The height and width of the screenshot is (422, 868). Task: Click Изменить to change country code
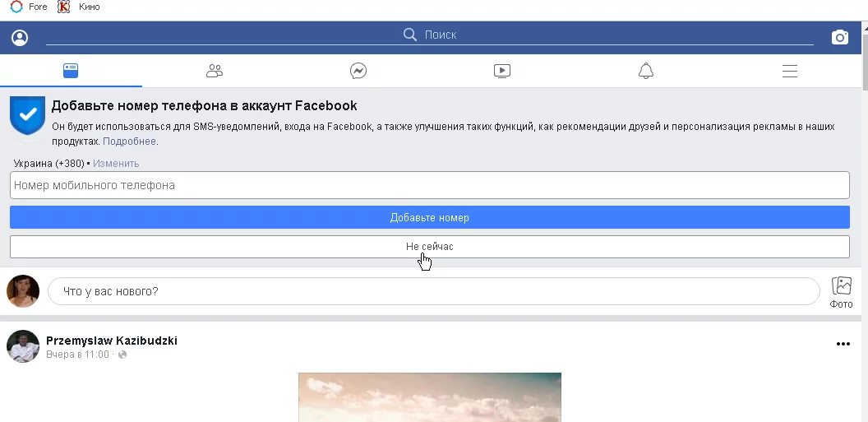pyautogui.click(x=116, y=164)
